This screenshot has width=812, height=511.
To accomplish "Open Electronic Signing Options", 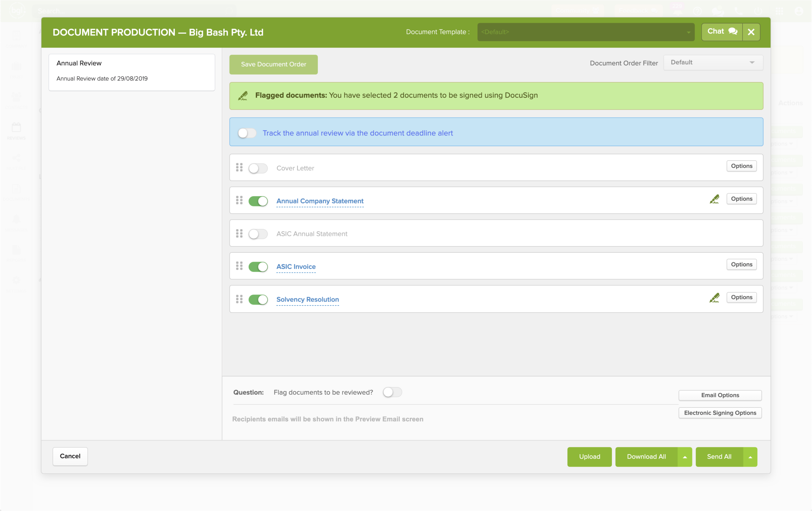I will click(720, 413).
